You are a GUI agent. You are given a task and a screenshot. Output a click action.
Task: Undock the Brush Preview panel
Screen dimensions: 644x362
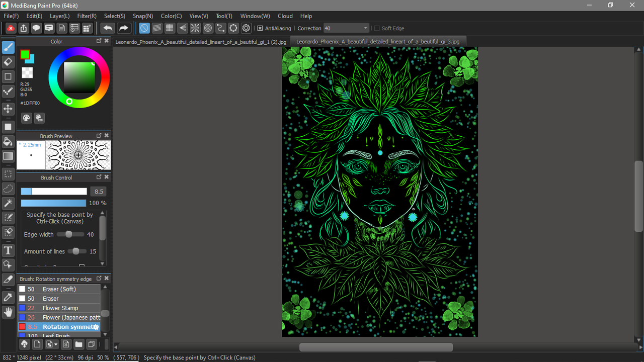pyautogui.click(x=99, y=136)
